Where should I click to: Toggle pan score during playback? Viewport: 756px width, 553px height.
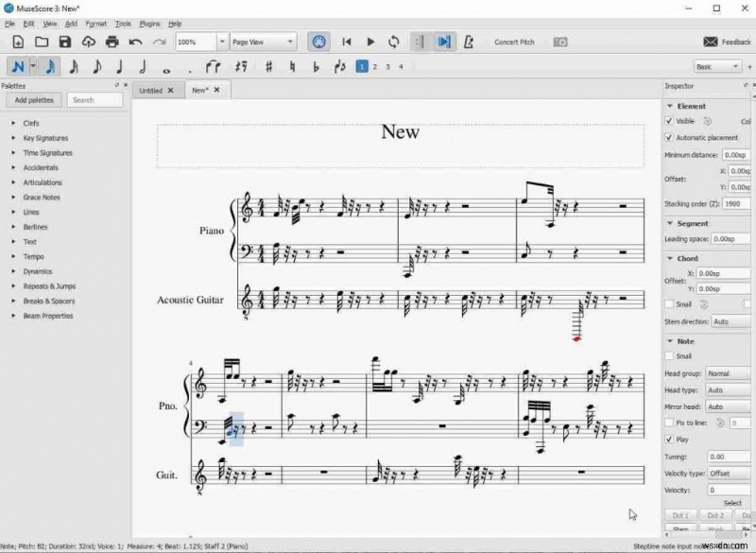[x=444, y=42]
